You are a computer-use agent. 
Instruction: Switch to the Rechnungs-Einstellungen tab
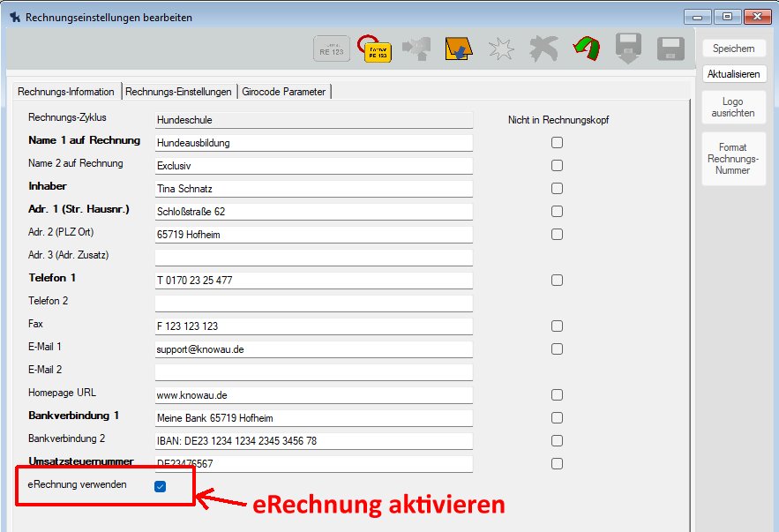point(179,92)
